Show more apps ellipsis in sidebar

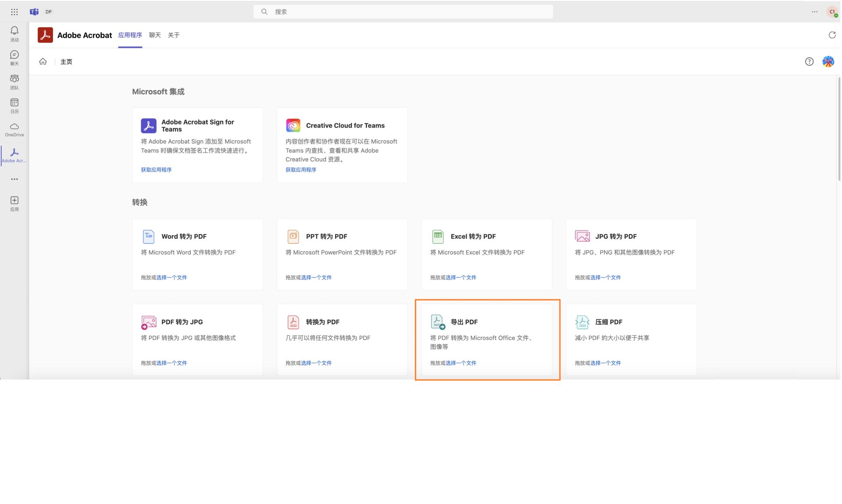(x=14, y=179)
